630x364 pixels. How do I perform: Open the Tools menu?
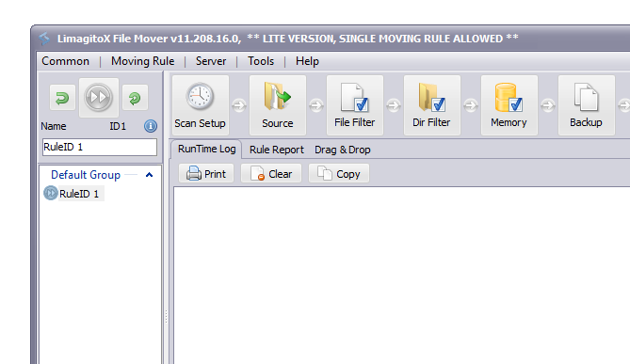pos(261,61)
